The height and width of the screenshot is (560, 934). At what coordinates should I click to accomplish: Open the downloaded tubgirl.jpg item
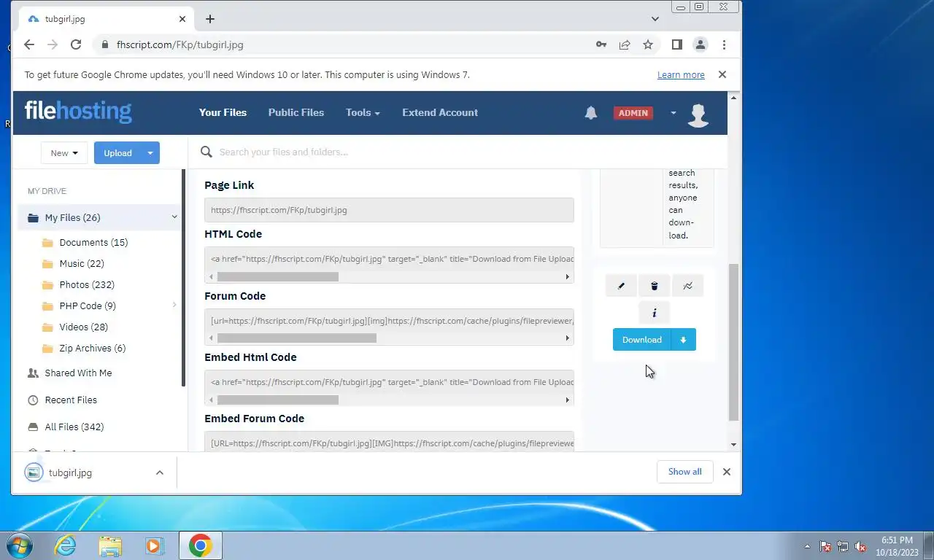(70, 472)
